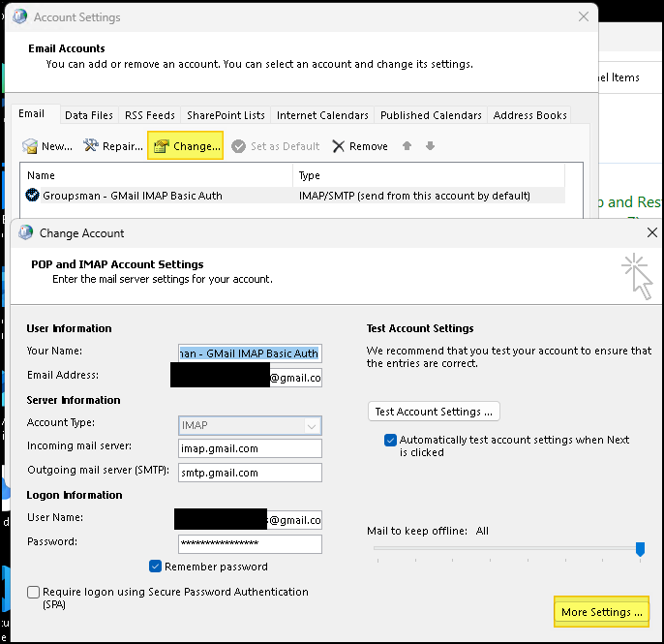Click the Incoming mail server field

click(250, 448)
